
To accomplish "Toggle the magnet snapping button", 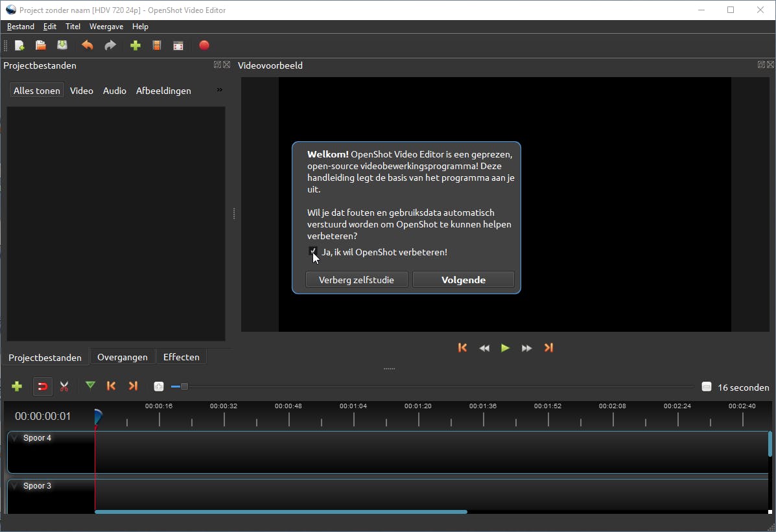I will [42, 387].
